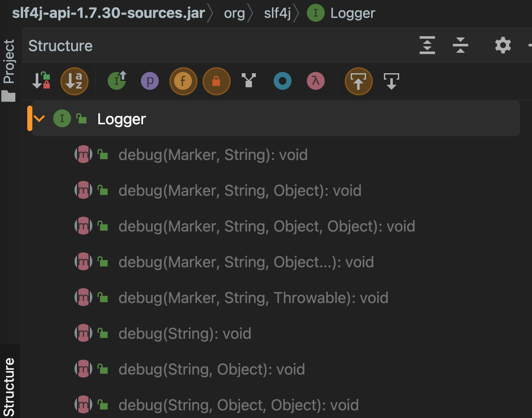Viewport: 532px width, 418px height.
Task: Click the Structure side tab
Action: point(9,385)
